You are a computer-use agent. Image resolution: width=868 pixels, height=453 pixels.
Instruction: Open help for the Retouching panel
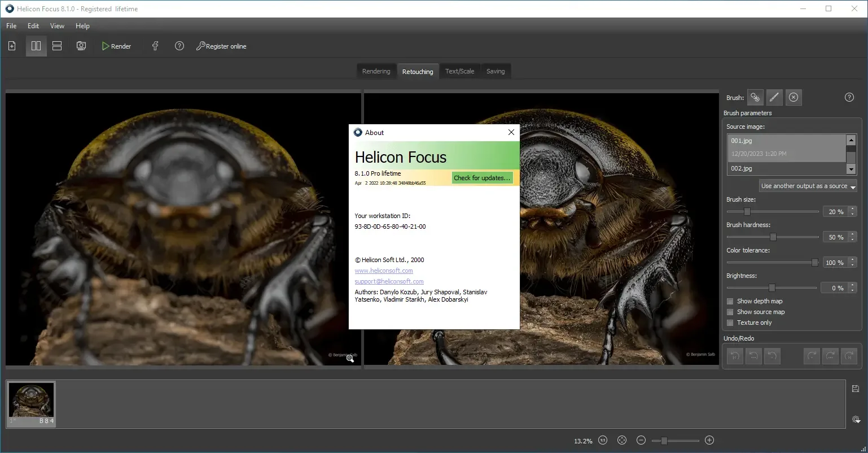click(x=849, y=97)
